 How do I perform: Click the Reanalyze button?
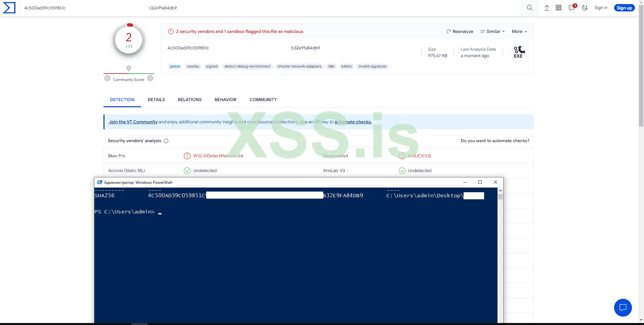pyautogui.click(x=460, y=32)
